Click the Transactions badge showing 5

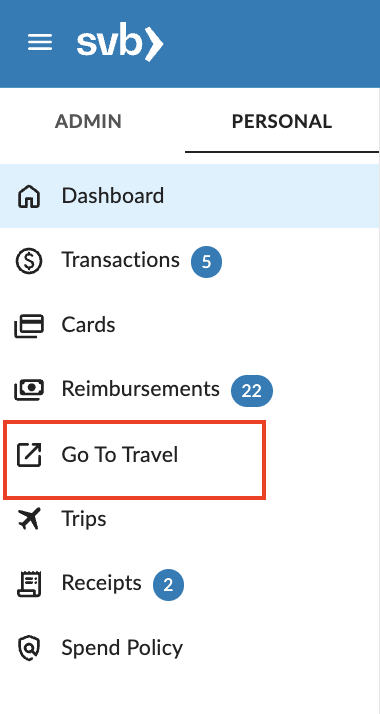(206, 262)
